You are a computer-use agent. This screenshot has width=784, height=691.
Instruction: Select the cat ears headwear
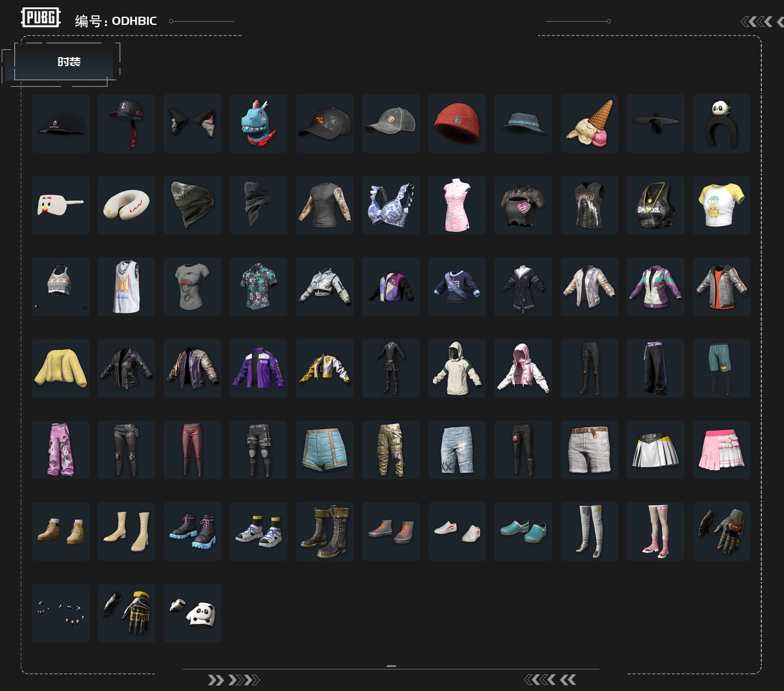click(192, 123)
